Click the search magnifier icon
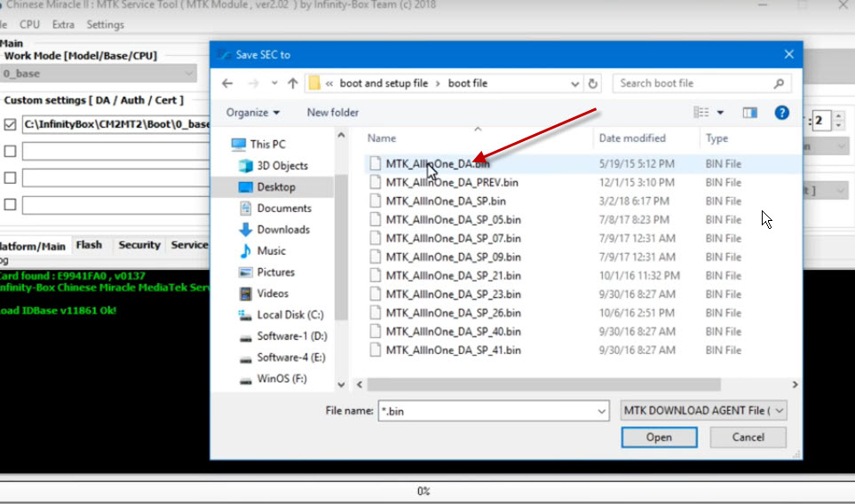Image resolution: width=855 pixels, height=504 pixels. click(779, 83)
